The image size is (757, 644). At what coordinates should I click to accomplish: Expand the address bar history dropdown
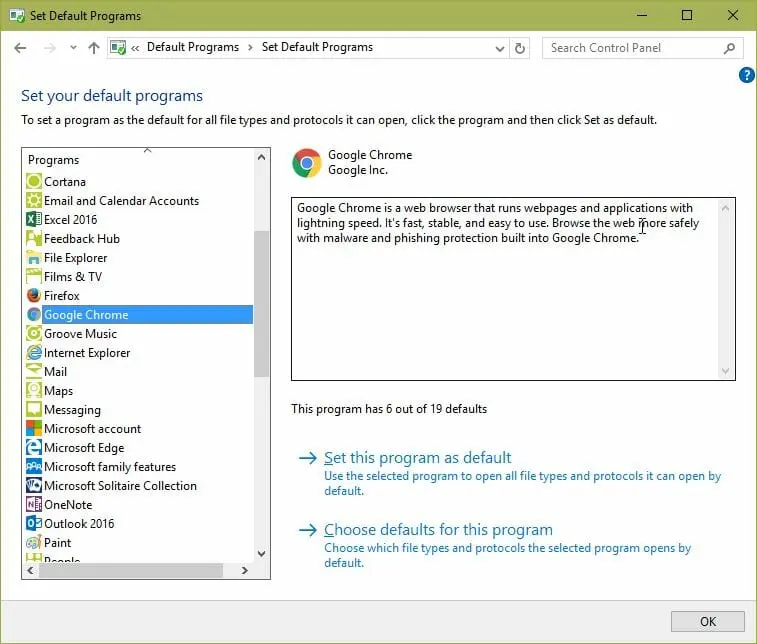point(500,48)
